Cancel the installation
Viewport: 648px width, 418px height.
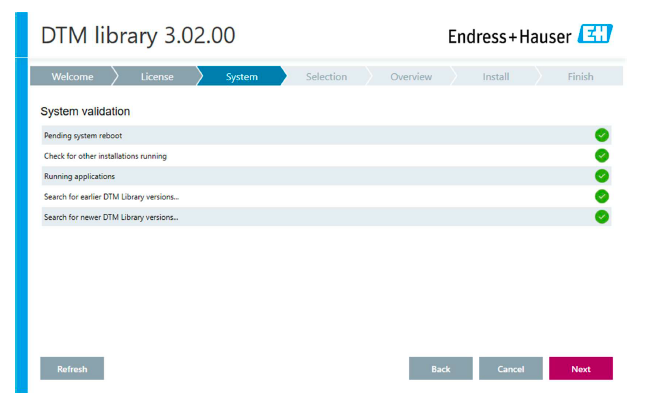pyautogui.click(x=510, y=368)
